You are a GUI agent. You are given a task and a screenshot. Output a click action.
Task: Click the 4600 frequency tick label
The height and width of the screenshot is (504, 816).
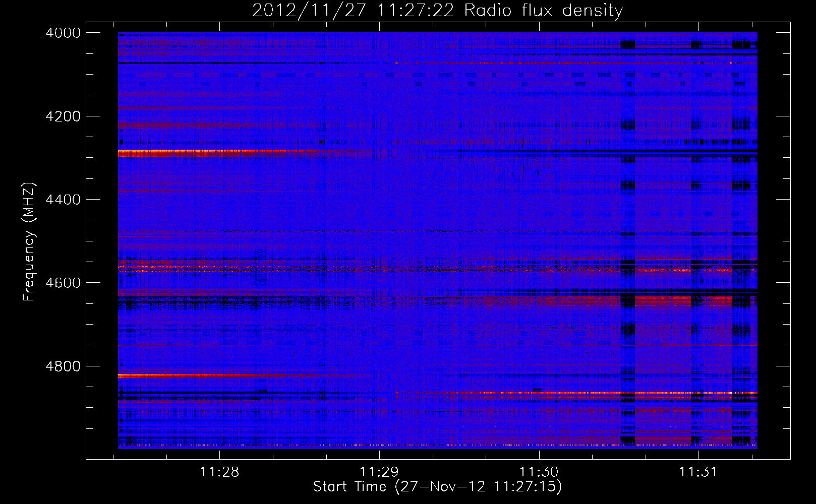(63, 283)
